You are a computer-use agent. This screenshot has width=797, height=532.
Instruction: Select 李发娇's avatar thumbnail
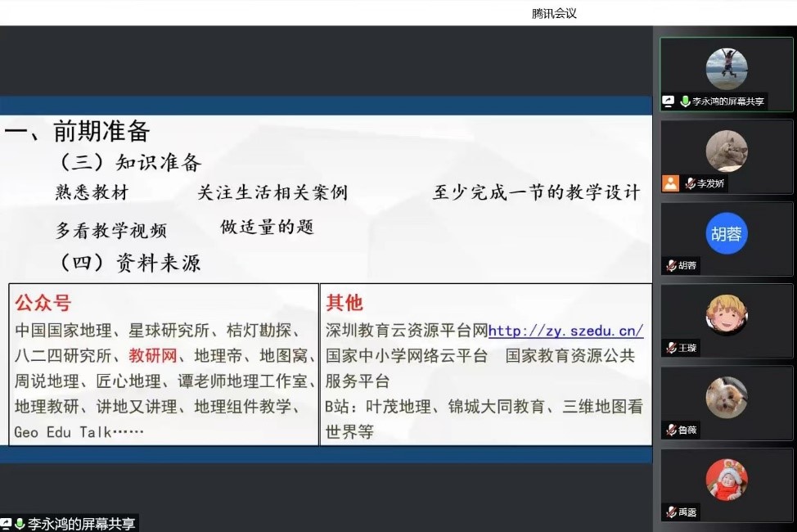click(x=727, y=151)
